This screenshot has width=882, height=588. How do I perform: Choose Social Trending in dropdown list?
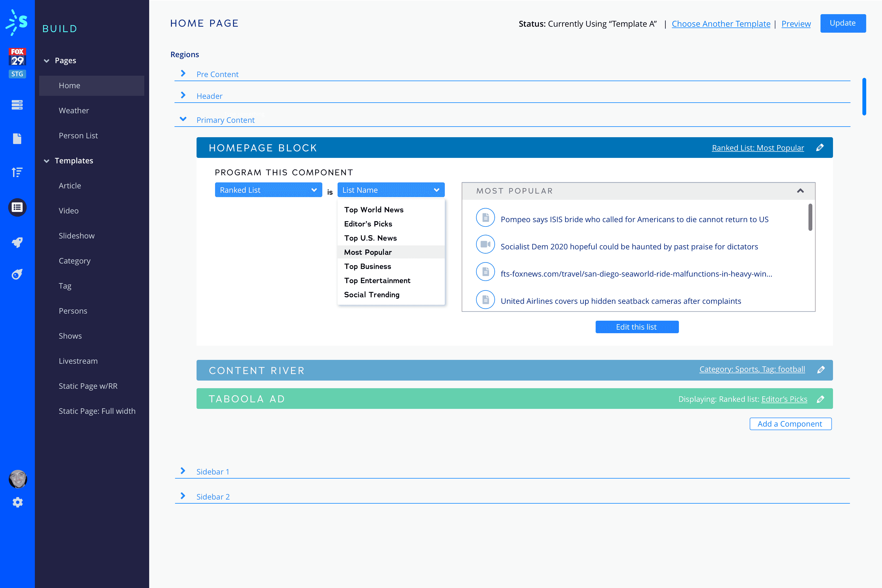point(372,295)
